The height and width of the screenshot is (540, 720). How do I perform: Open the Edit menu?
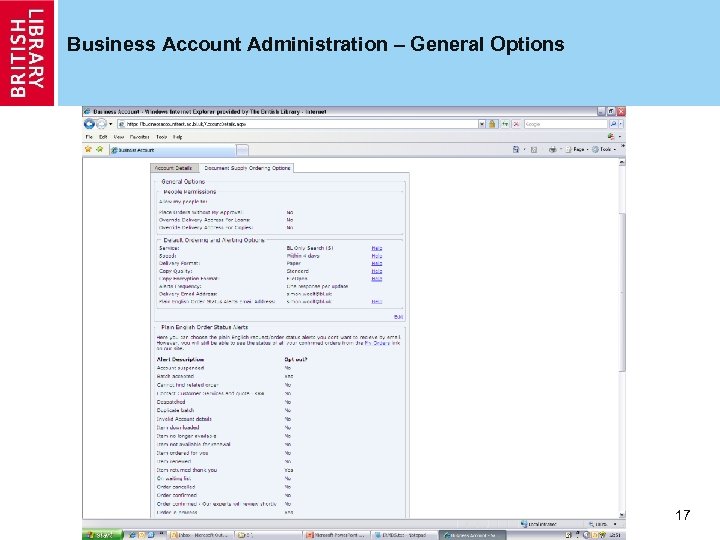103,137
